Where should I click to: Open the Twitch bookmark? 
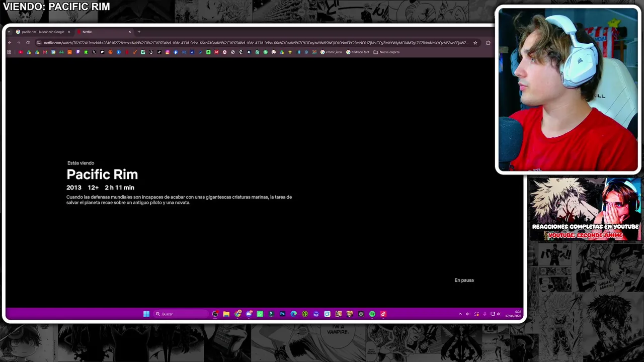pyautogui.click(x=78, y=52)
